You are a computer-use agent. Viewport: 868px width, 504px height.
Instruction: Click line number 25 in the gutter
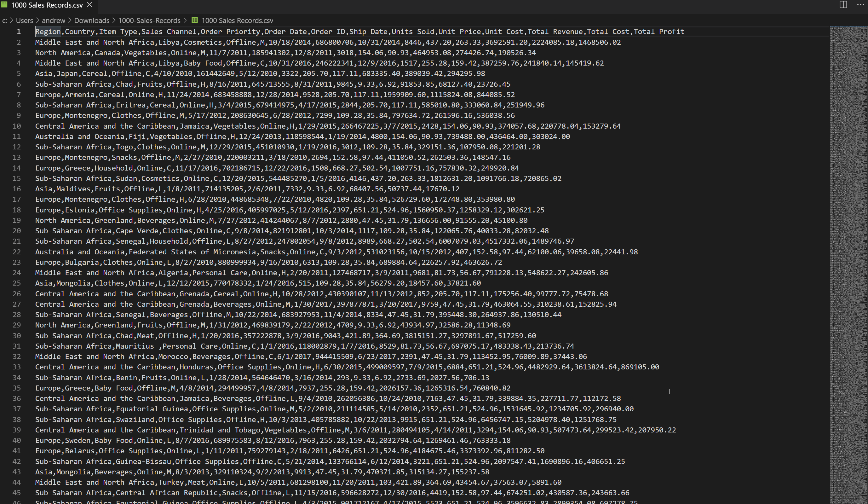(17, 283)
